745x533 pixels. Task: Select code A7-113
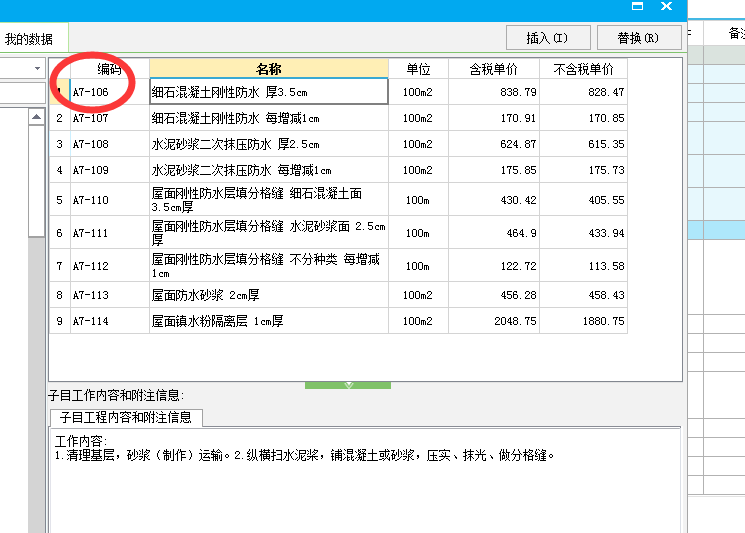pyautogui.click(x=110, y=295)
